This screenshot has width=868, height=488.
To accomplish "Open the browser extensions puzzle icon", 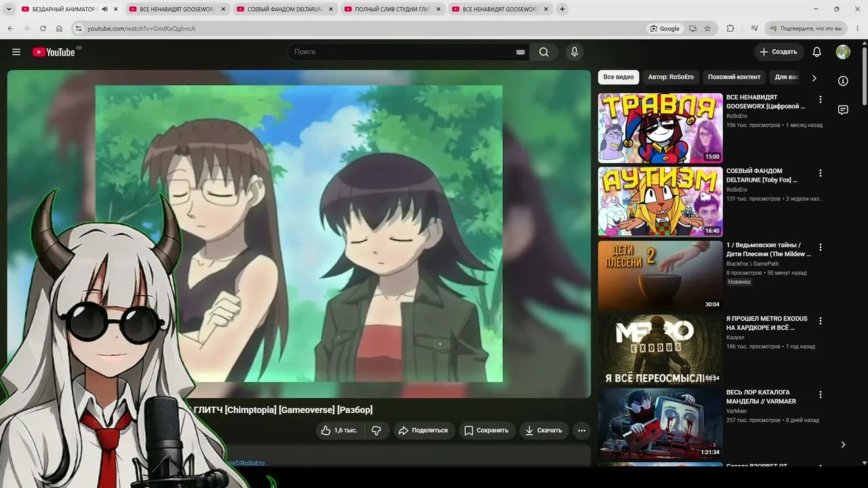I will point(730,28).
